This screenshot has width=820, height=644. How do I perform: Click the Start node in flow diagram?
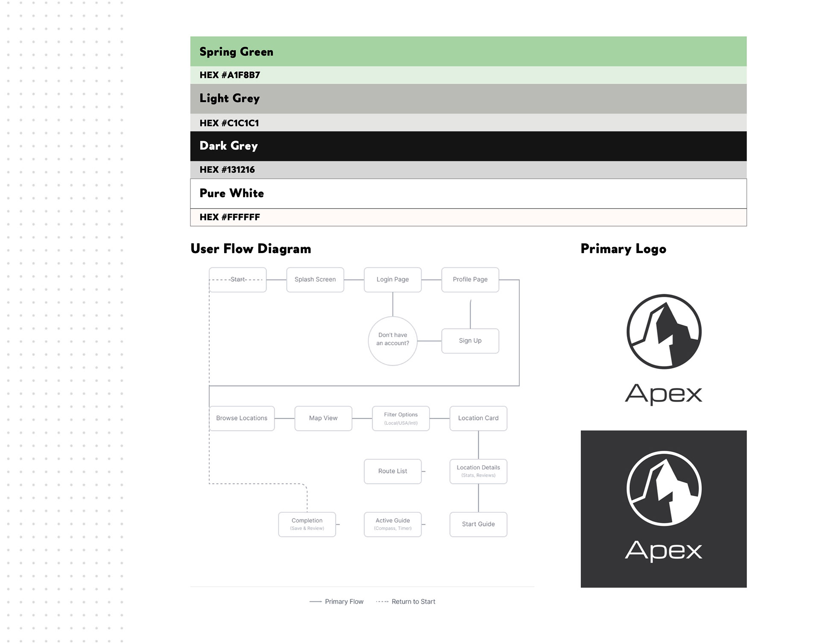(237, 280)
